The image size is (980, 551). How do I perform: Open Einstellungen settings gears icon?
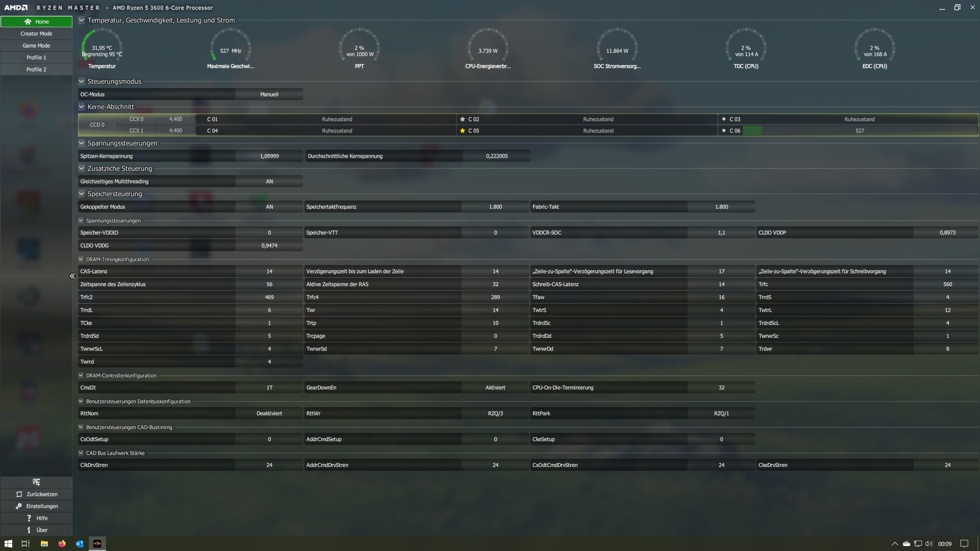[x=18, y=506]
